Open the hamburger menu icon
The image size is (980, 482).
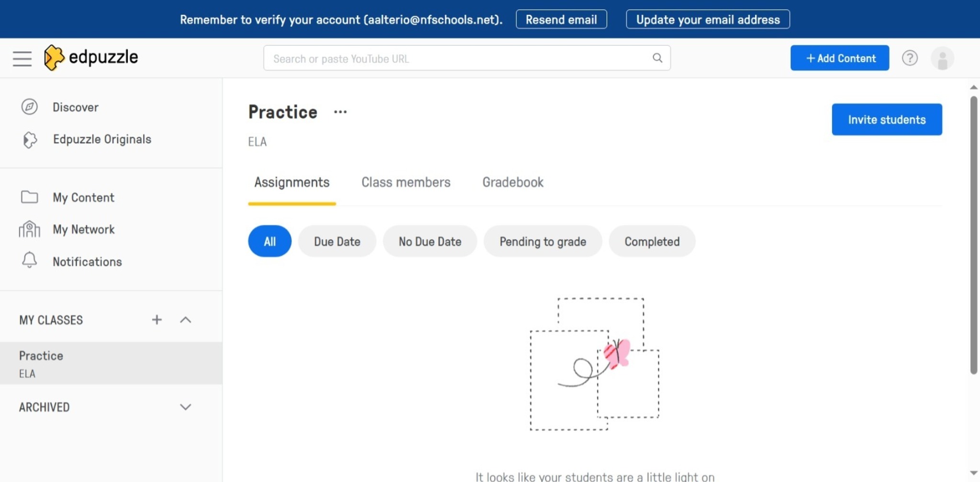click(x=22, y=58)
